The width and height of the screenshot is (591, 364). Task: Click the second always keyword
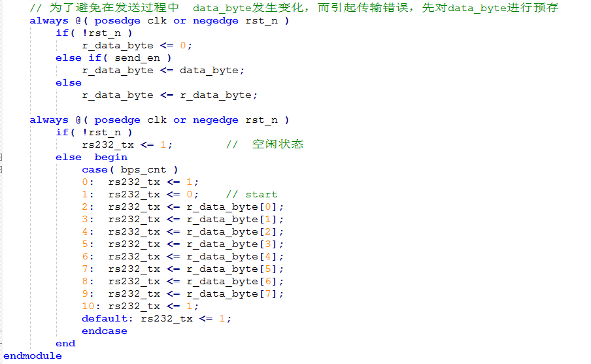coord(49,120)
